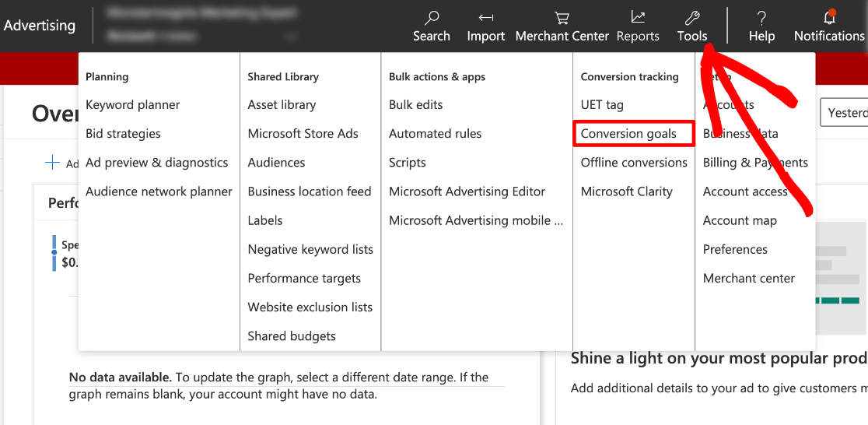Open Help question mark icon
Screen dimensions: 868x425
coord(761,17)
